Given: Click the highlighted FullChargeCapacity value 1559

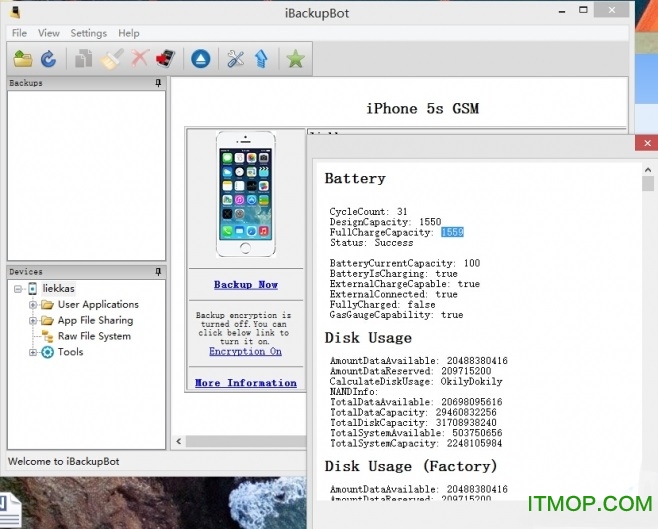Looking at the screenshot, I should (452, 232).
